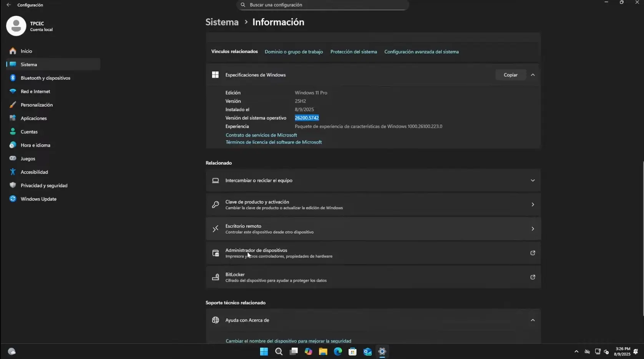Image resolution: width=644 pixels, height=359 pixels.
Task: Collapse Especificaciones de Windows section
Action: [x=533, y=75]
